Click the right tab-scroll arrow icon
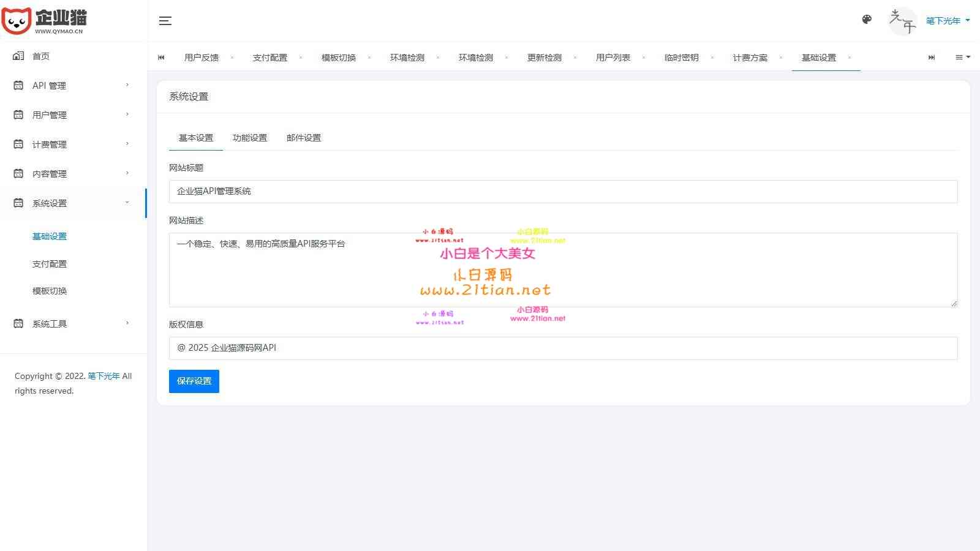Image resolution: width=980 pixels, height=551 pixels. (932, 57)
